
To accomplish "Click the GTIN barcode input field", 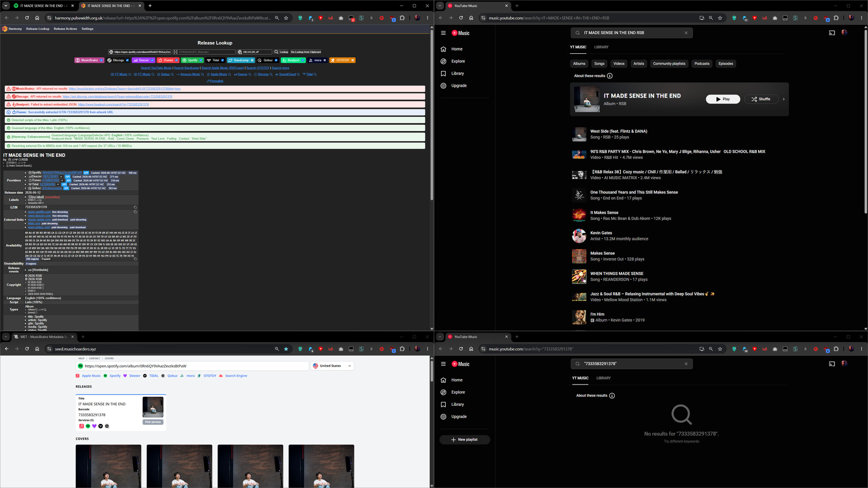I will (x=204, y=52).
